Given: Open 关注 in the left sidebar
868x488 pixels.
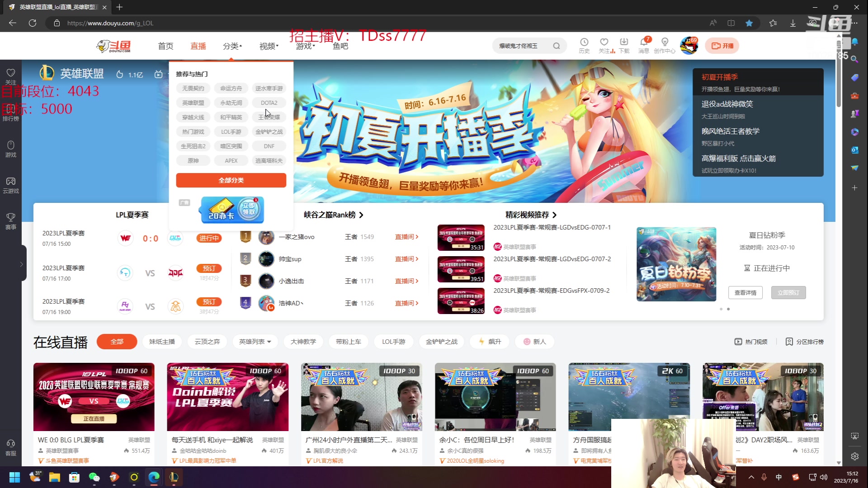Looking at the screenshot, I should (x=11, y=76).
